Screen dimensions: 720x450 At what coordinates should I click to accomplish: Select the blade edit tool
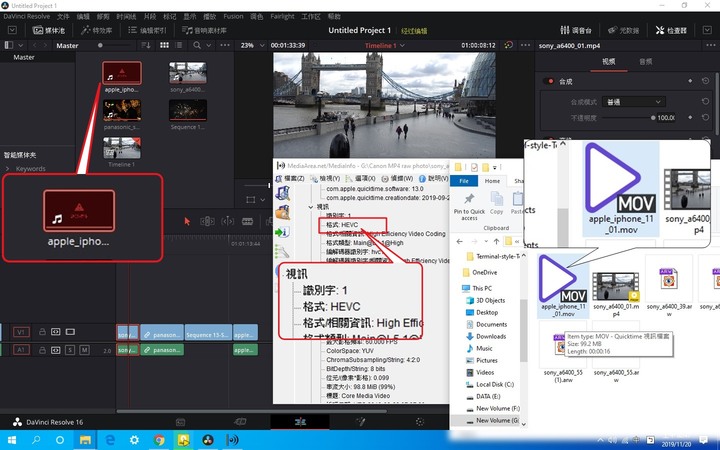click(247, 221)
